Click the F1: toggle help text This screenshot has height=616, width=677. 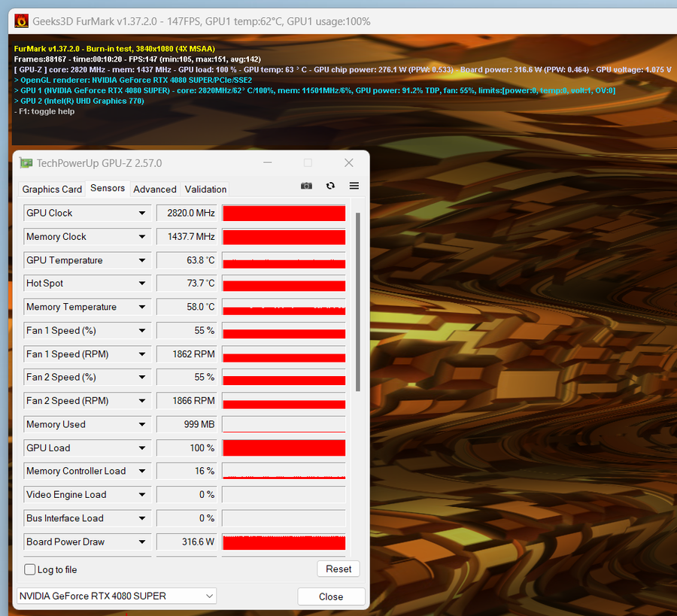(44, 111)
